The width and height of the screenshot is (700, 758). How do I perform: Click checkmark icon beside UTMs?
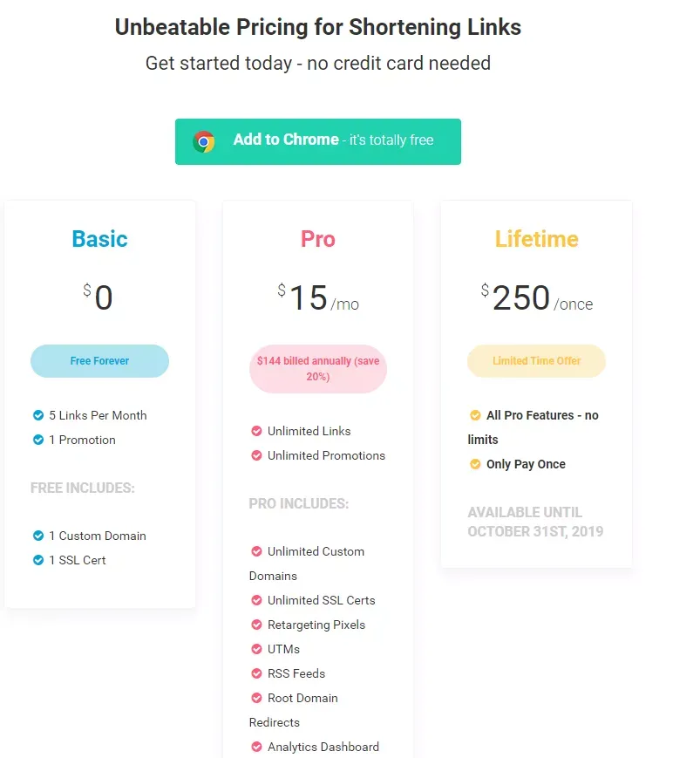[x=256, y=649]
